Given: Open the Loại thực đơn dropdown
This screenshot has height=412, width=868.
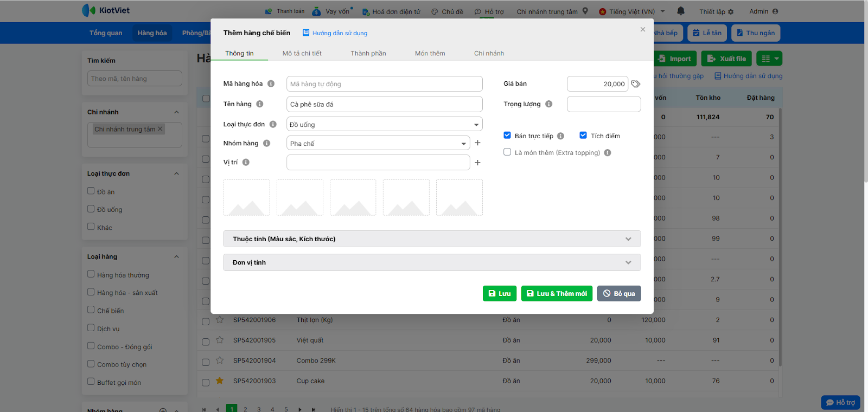Looking at the screenshot, I should pos(384,125).
